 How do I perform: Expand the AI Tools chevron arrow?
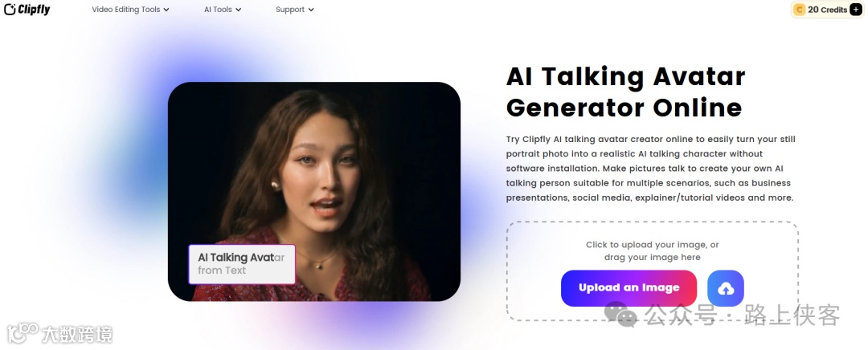(238, 10)
